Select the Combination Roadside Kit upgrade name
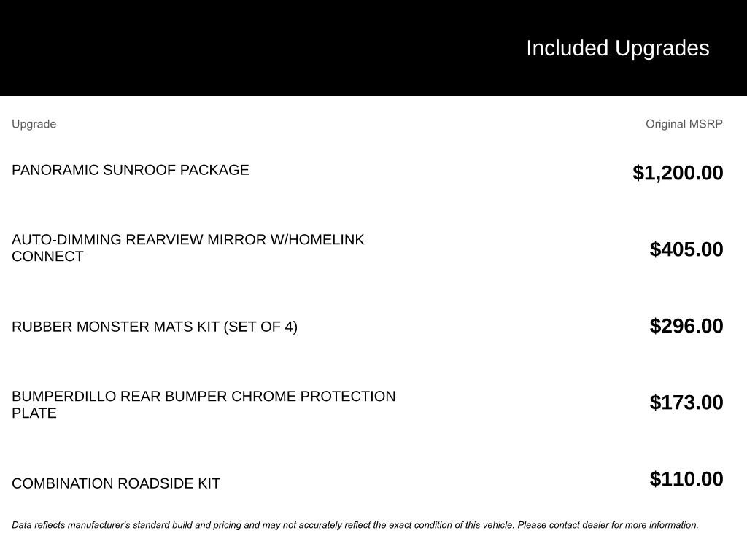Image resolution: width=747 pixels, height=560 pixels. (x=115, y=483)
